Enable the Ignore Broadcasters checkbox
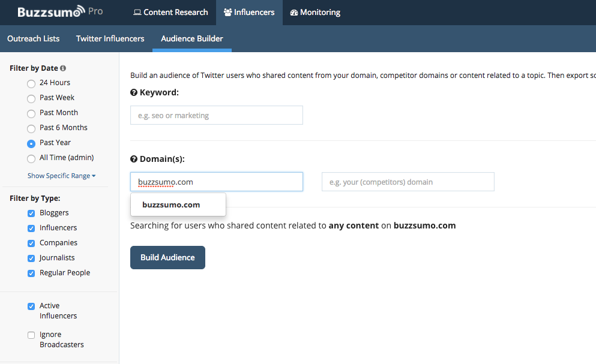Screen dimensions: 596x364 click(x=31, y=335)
